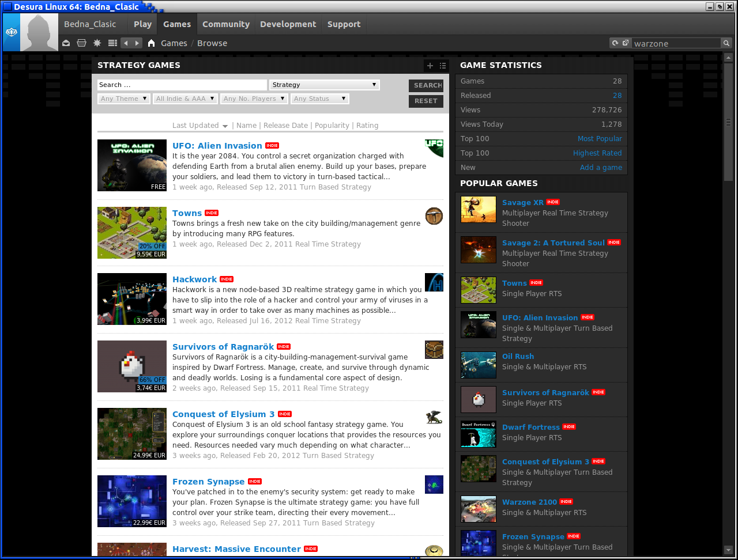Click the SEARCH button
Image resolution: width=738 pixels, height=560 pixels.
(x=426, y=85)
